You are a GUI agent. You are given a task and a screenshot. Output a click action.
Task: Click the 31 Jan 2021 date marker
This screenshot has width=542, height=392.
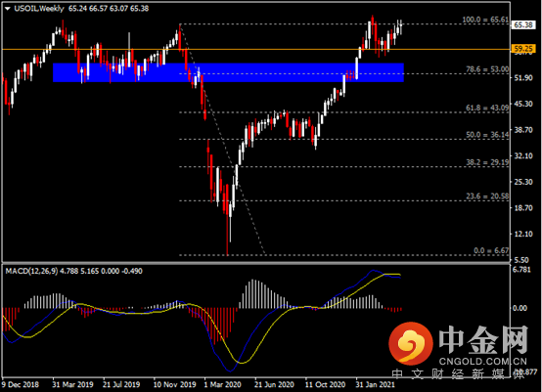point(375,384)
